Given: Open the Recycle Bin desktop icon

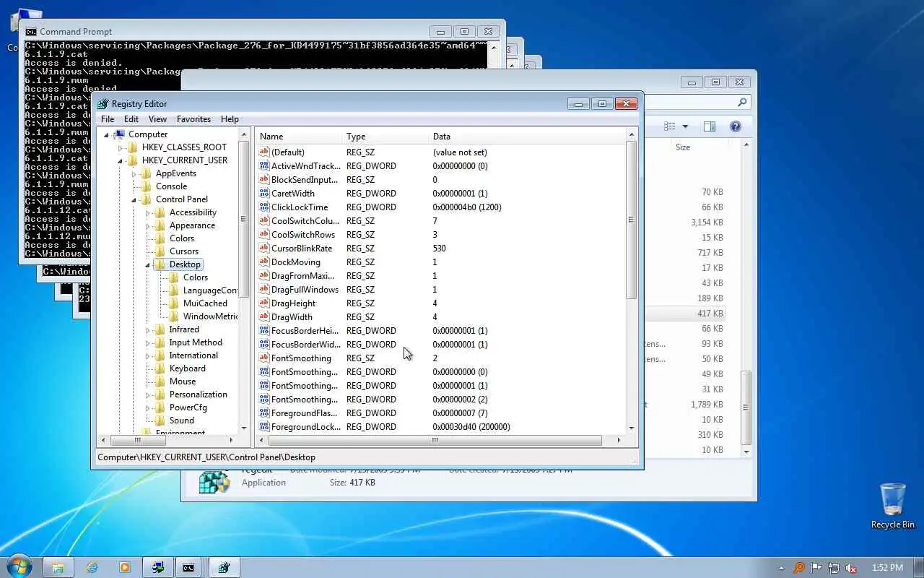Looking at the screenshot, I should [893, 506].
